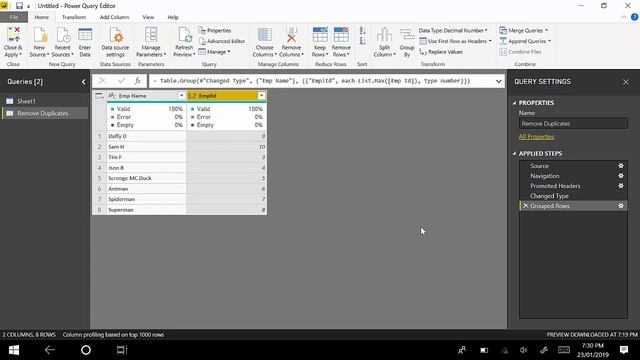Open settings gear for Promoted Headers step
The width and height of the screenshot is (640, 360).
(621, 186)
